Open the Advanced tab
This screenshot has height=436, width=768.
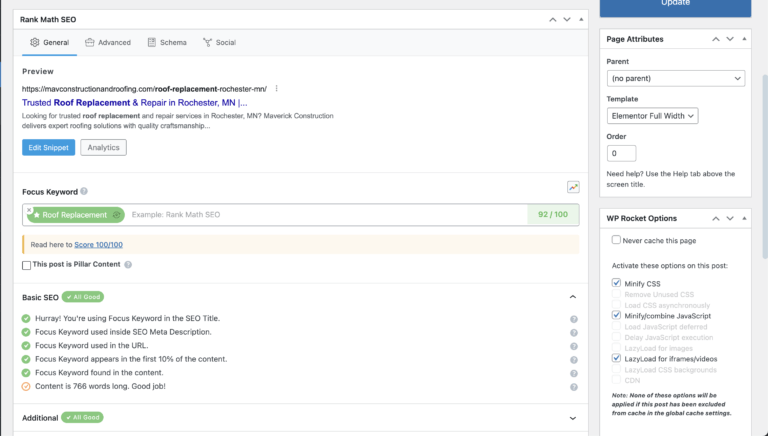click(x=108, y=43)
